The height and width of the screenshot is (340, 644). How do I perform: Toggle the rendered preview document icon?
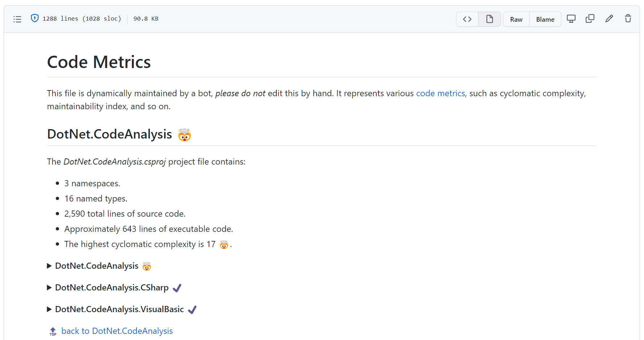tap(489, 19)
